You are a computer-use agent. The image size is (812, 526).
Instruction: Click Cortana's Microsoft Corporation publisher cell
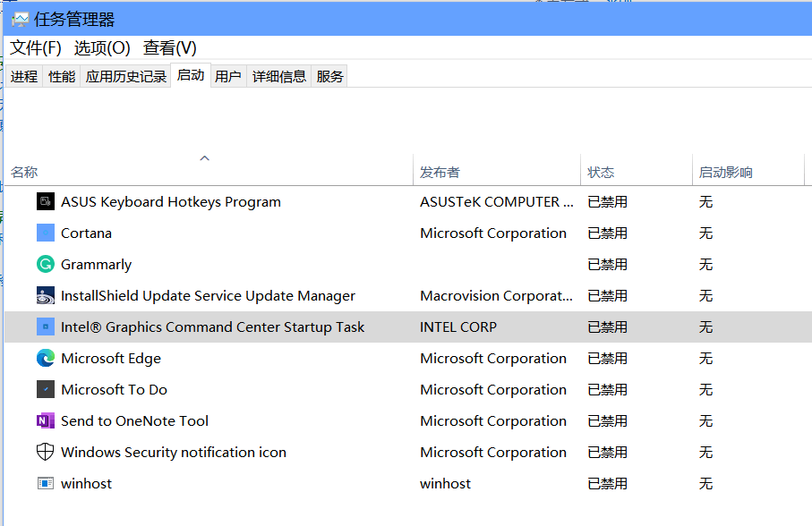[493, 233]
